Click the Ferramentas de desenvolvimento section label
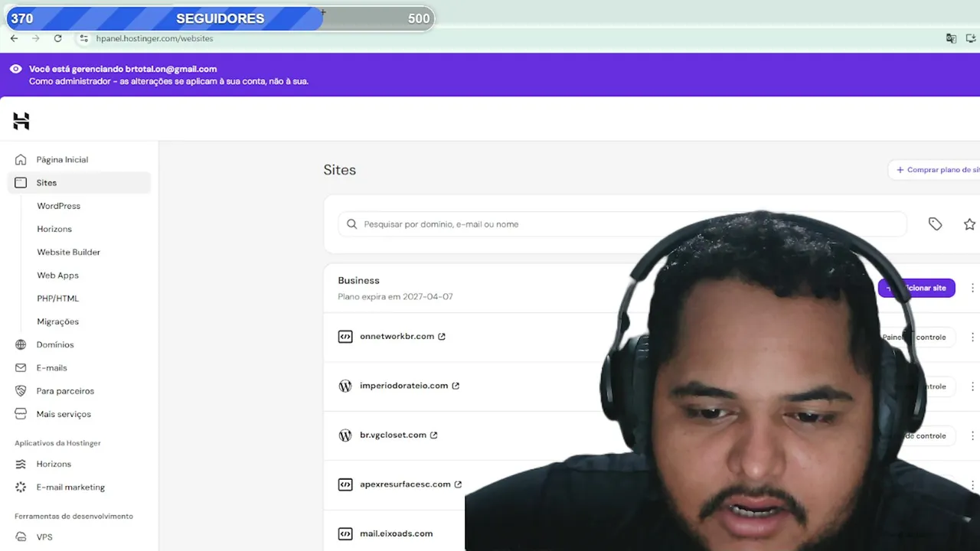Screen dimensions: 980x551 73,517
